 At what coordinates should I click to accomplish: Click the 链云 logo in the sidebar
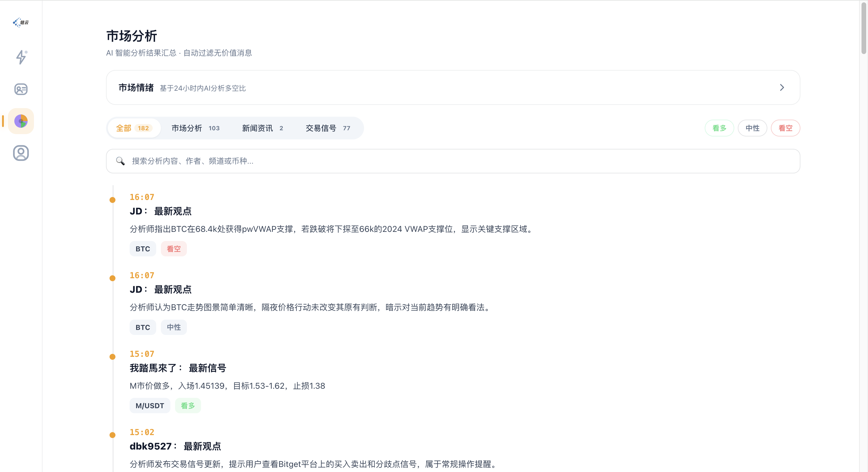(x=21, y=22)
